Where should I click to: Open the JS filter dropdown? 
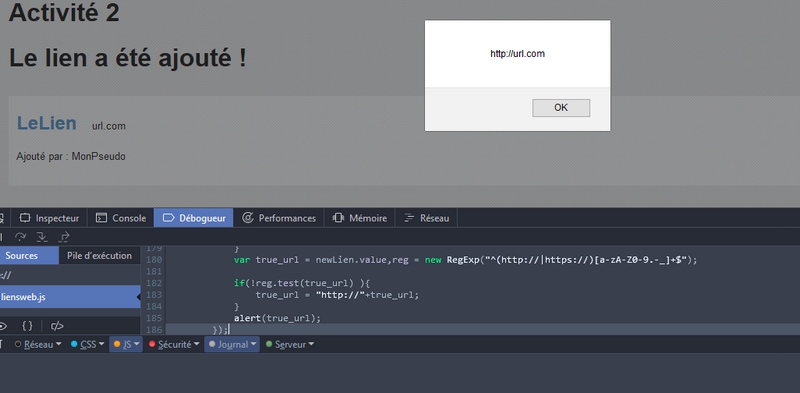pos(126,345)
